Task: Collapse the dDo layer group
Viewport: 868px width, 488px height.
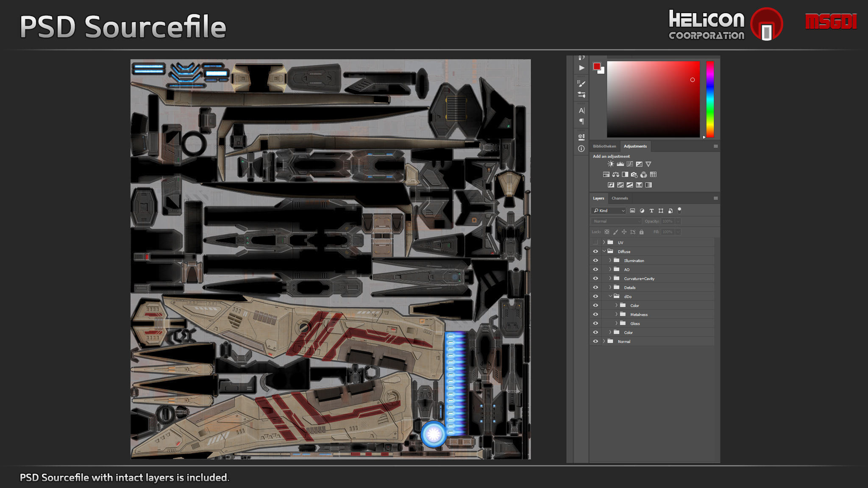Action: [610, 296]
